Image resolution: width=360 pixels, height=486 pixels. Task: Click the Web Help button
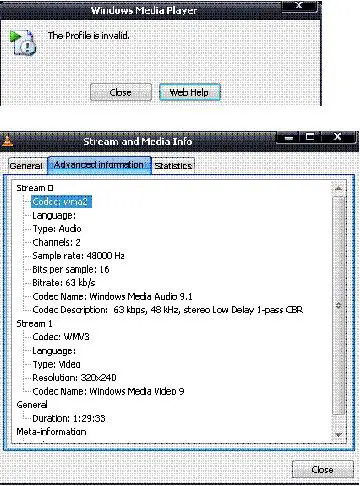[x=190, y=92]
